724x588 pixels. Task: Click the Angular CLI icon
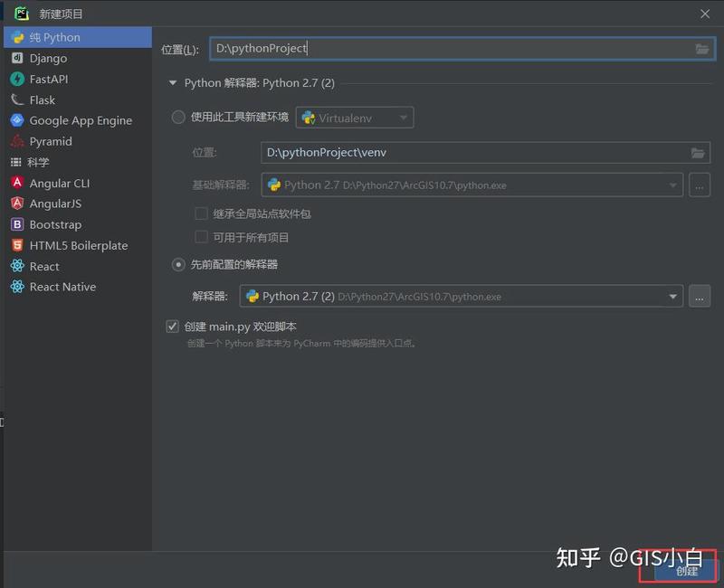(17, 183)
